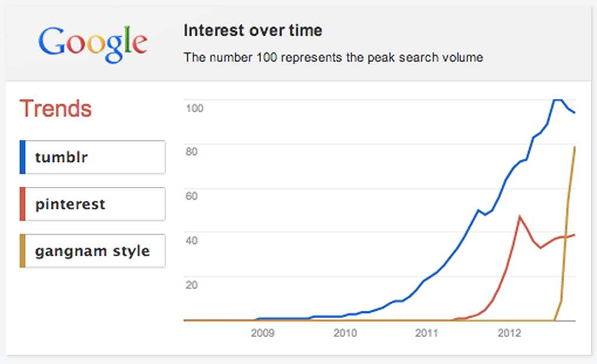Click the gold gangnam style color bar
Viewport: 597px width, 364px height.
point(22,251)
